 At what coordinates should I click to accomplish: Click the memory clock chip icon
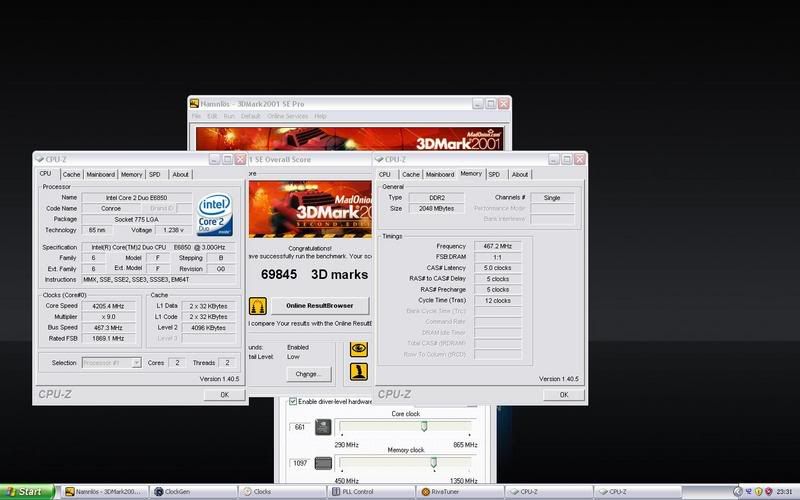323,463
